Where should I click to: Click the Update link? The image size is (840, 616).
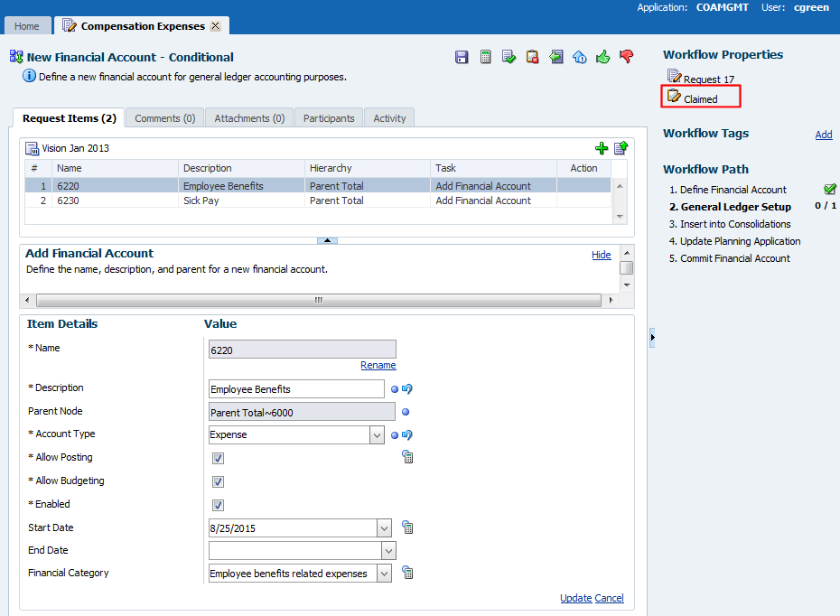click(575, 598)
